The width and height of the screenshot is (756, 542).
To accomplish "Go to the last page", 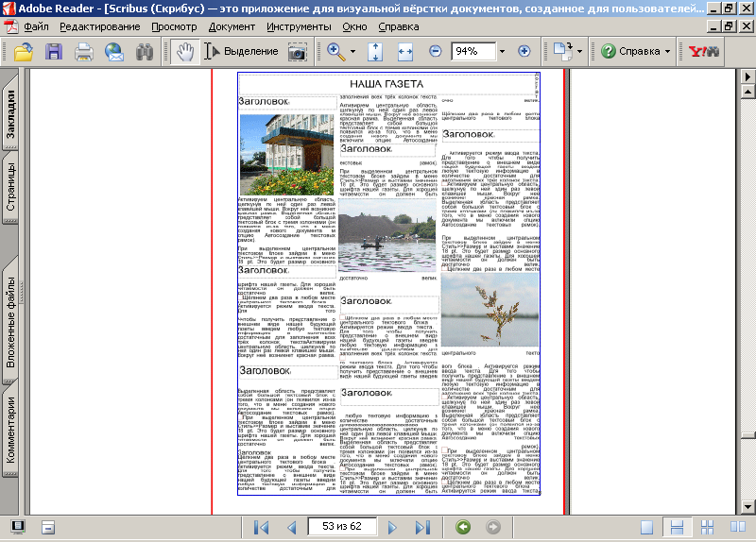I will coord(422,527).
